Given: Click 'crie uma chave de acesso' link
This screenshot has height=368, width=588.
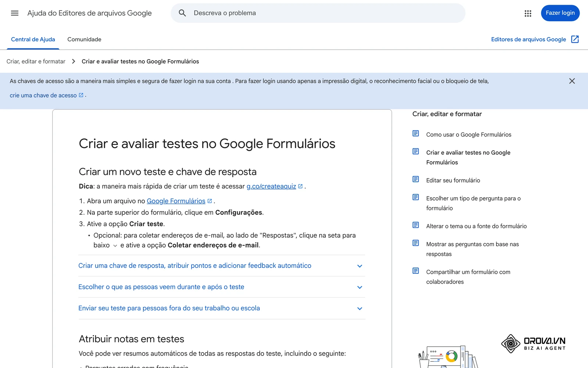Looking at the screenshot, I should tap(43, 95).
